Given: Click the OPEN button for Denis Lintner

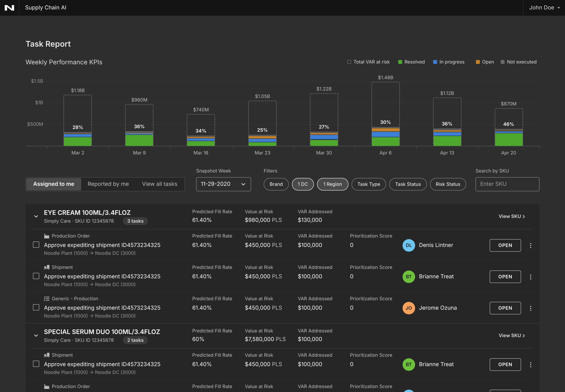Looking at the screenshot, I should coord(505,245).
